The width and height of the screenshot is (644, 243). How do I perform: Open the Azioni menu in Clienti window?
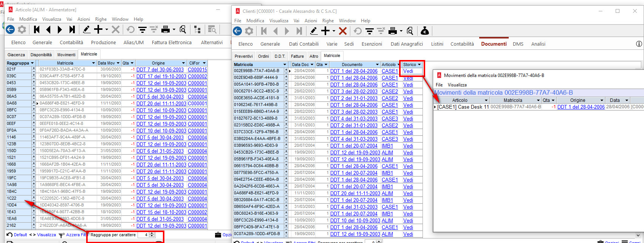click(x=311, y=21)
